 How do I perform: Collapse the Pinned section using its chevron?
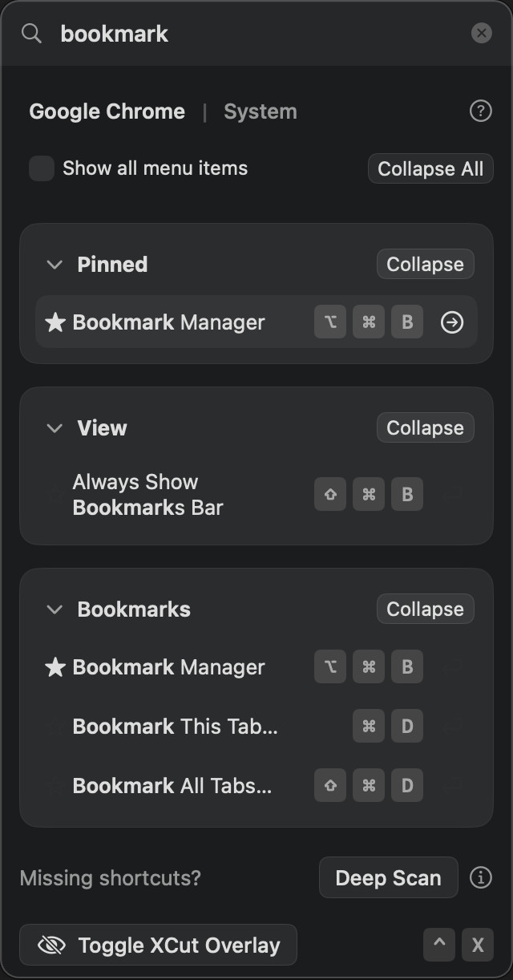point(55,265)
